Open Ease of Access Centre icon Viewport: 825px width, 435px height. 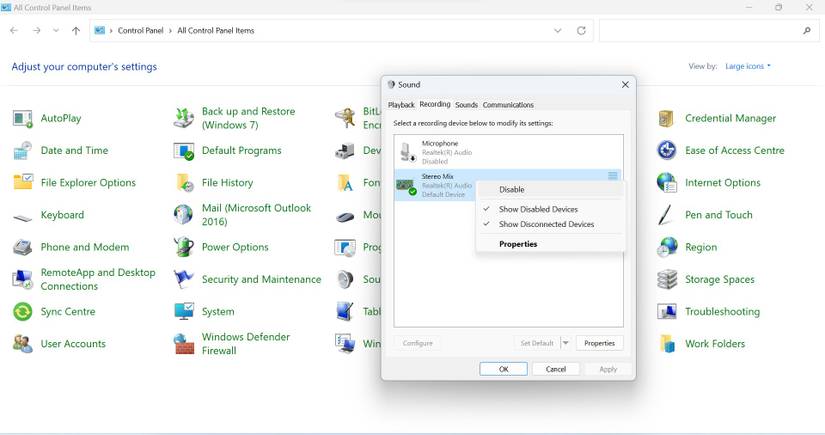[667, 150]
